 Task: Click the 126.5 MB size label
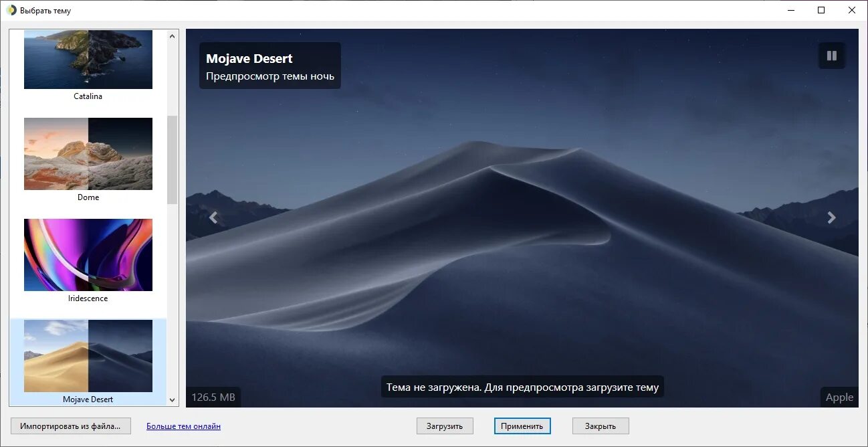213,397
